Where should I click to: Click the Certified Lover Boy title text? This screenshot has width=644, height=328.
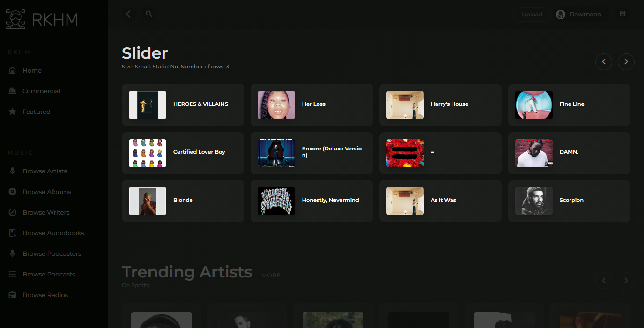(199, 152)
